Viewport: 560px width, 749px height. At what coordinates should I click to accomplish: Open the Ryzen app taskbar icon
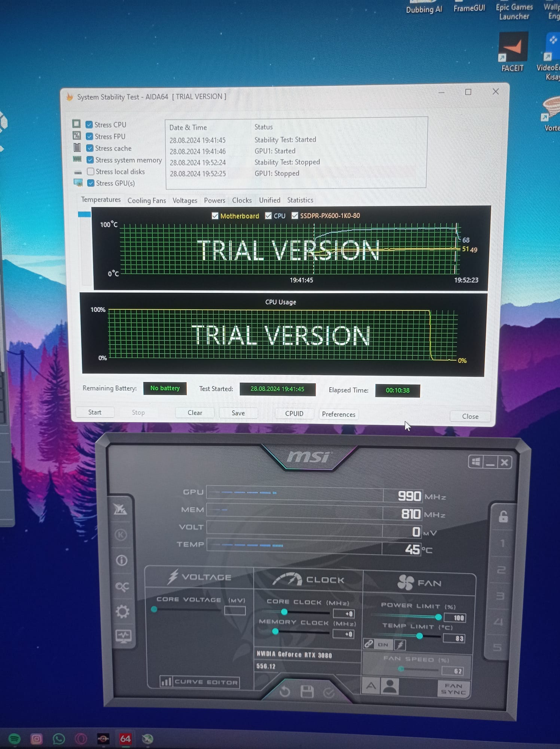(103, 739)
